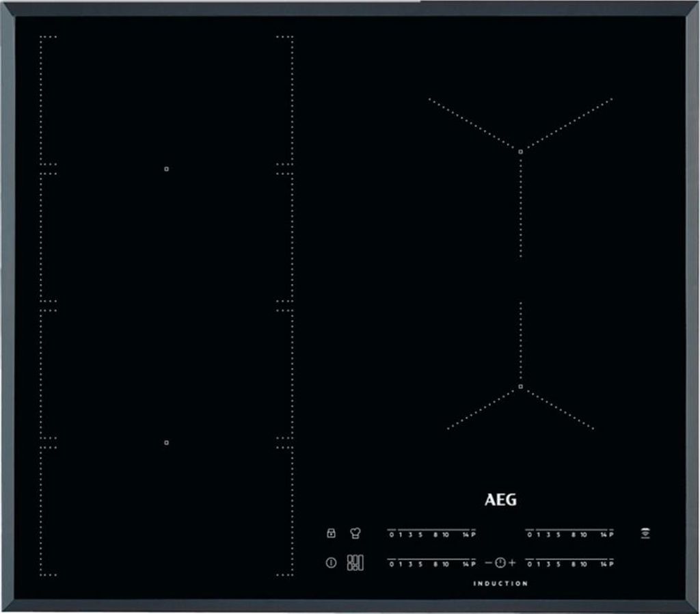Tap the chef hat cooking function icon
Viewport: 700px width, 614px height.
(355, 533)
